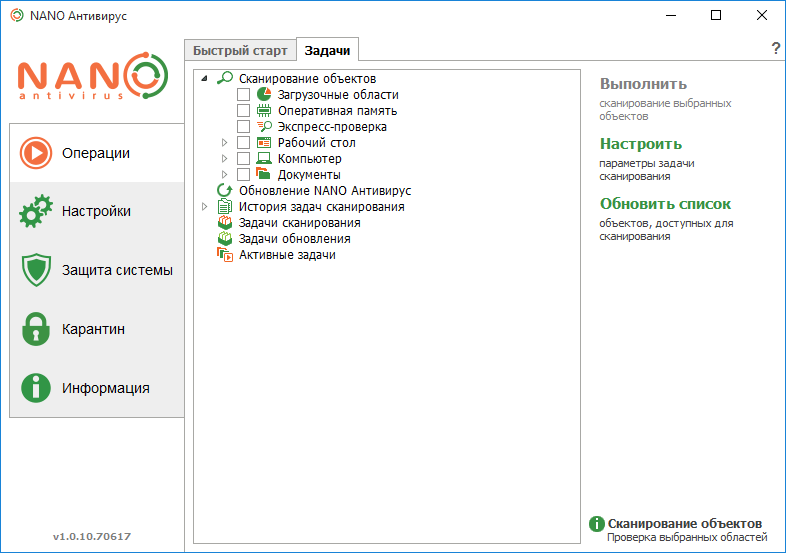Click the Документы folder icon
Image resolution: width=786 pixels, height=553 pixels.
tap(264, 174)
